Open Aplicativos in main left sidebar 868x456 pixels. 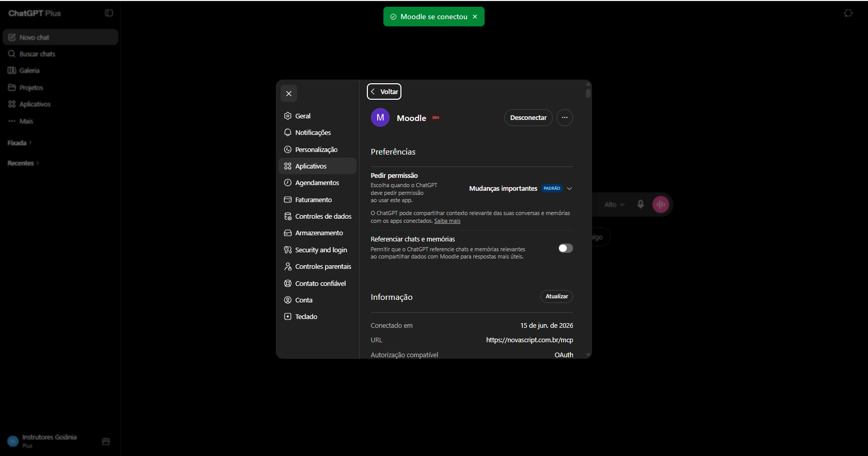[x=60, y=104]
